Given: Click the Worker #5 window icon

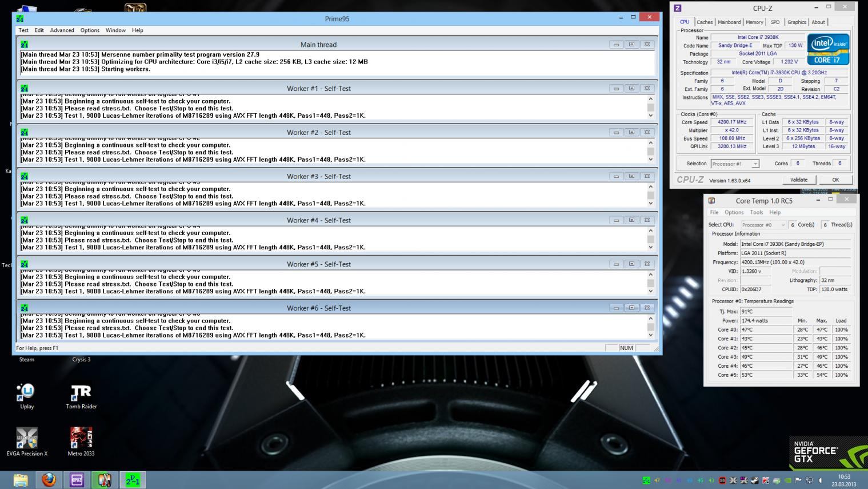Looking at the screenshot, I should pos(24,264).
